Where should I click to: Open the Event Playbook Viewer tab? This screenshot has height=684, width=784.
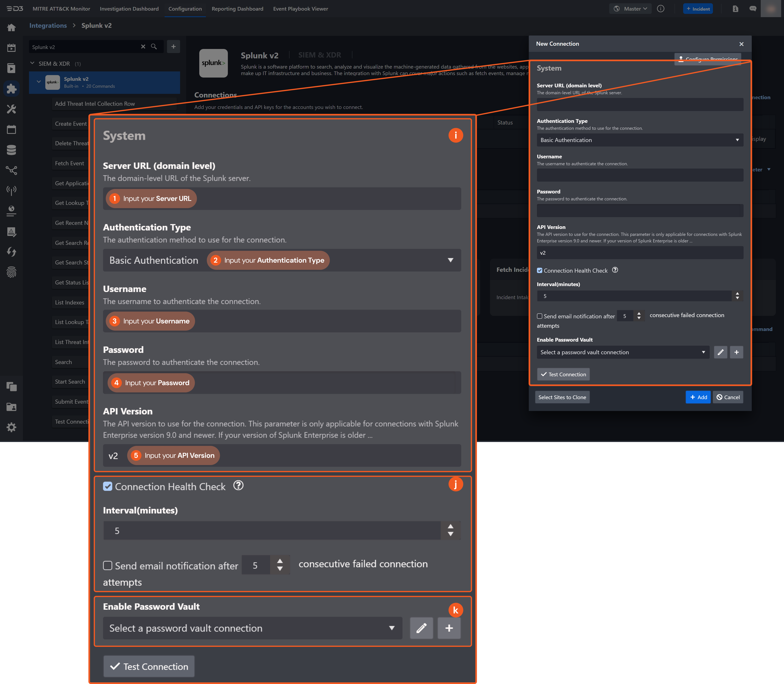click(x=300, y=9)
